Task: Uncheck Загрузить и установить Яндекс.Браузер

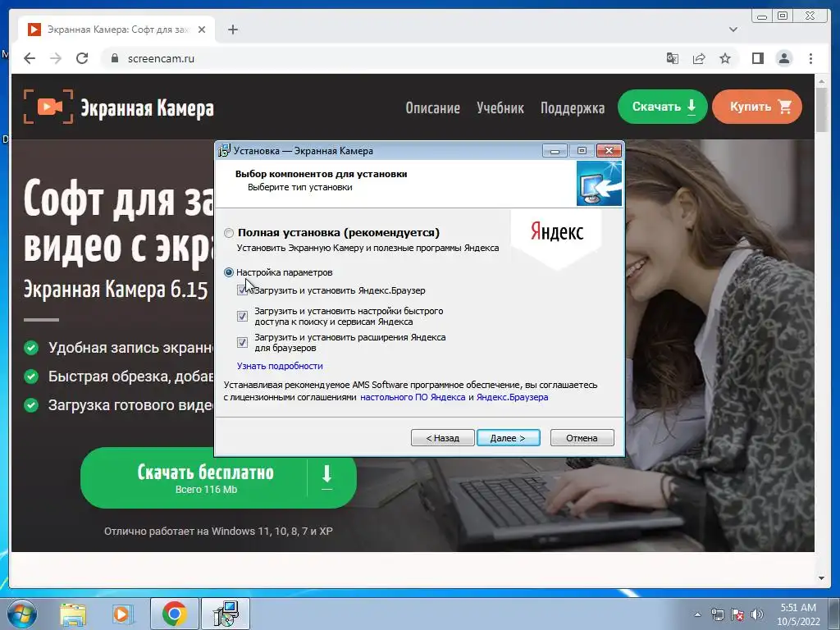Action: (242, 290)
